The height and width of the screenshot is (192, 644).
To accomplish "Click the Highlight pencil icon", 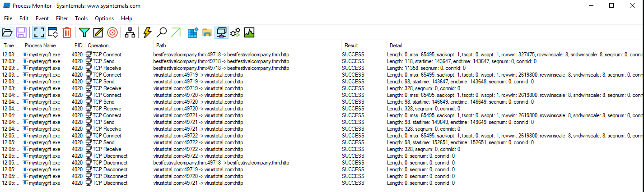I will pyautogui.click(x=98, y=32).
